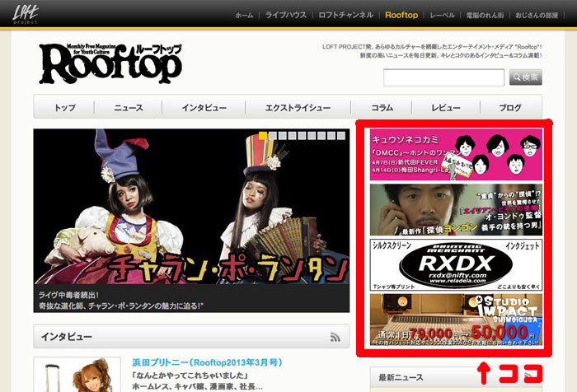Switch to the レビュー tab
577x392 pixels.
point(446,107)
